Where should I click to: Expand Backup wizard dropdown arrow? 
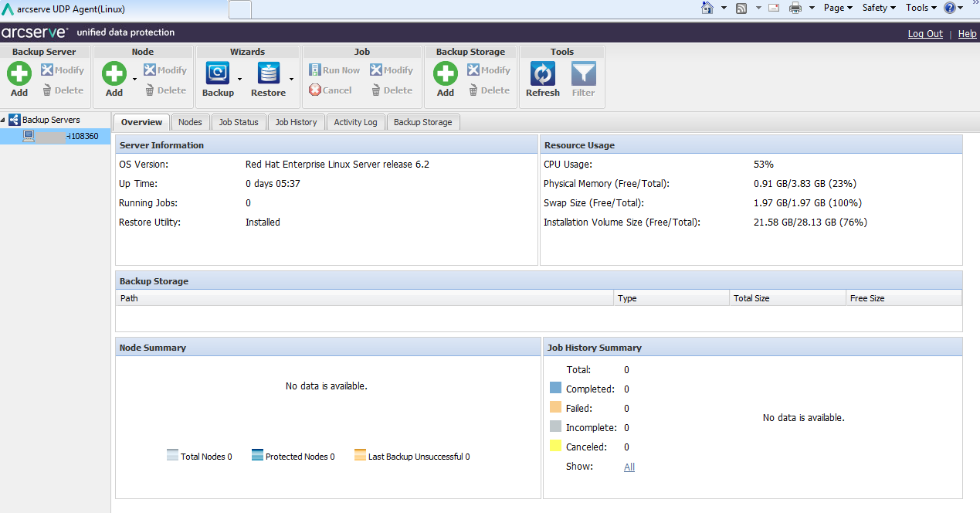(x=240, y=79)
